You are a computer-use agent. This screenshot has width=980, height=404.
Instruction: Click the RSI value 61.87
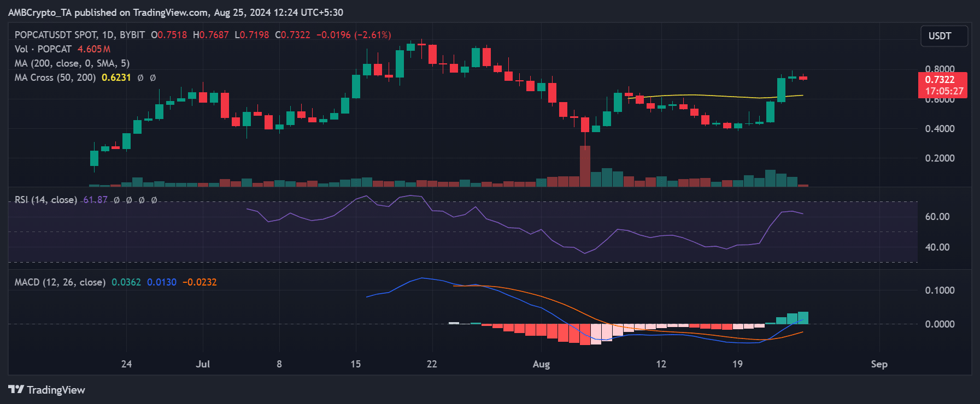(x=95, y=200)
